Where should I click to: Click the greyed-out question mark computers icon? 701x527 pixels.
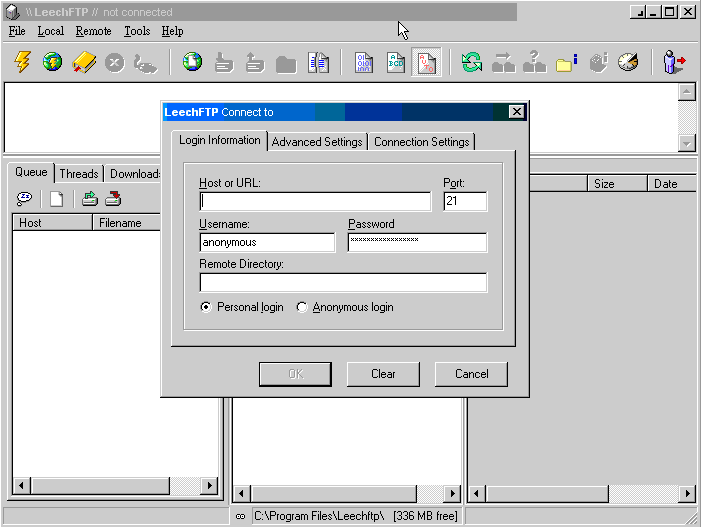point(534,62)
